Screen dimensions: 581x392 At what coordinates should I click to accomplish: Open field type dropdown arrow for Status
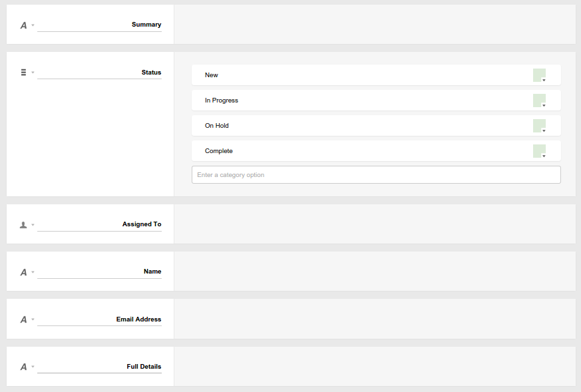(x=33, y=73)
